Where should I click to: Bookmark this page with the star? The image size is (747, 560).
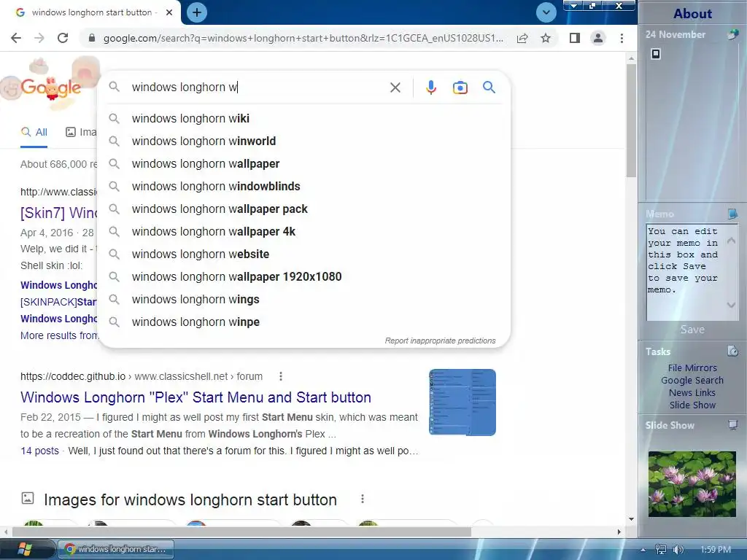[546, 38]
